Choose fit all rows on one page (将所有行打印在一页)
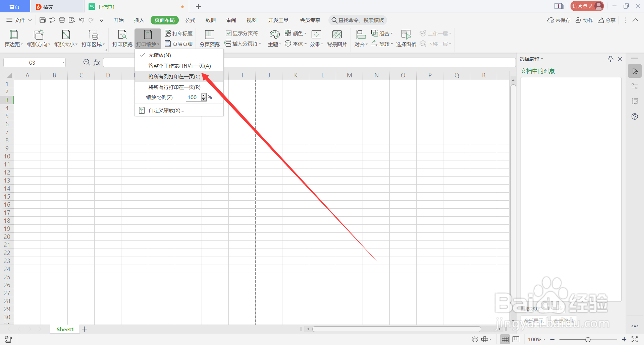 (179, 87)
